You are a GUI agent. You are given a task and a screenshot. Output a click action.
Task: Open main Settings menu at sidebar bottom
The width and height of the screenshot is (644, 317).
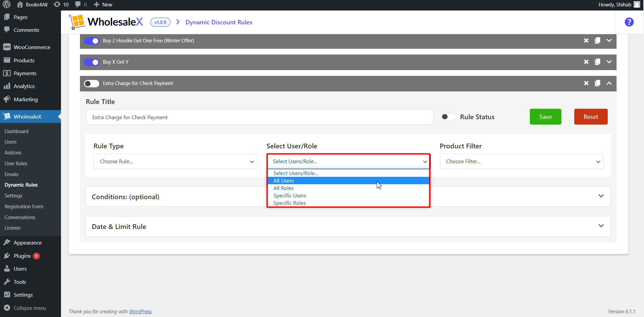coord(30,295)
